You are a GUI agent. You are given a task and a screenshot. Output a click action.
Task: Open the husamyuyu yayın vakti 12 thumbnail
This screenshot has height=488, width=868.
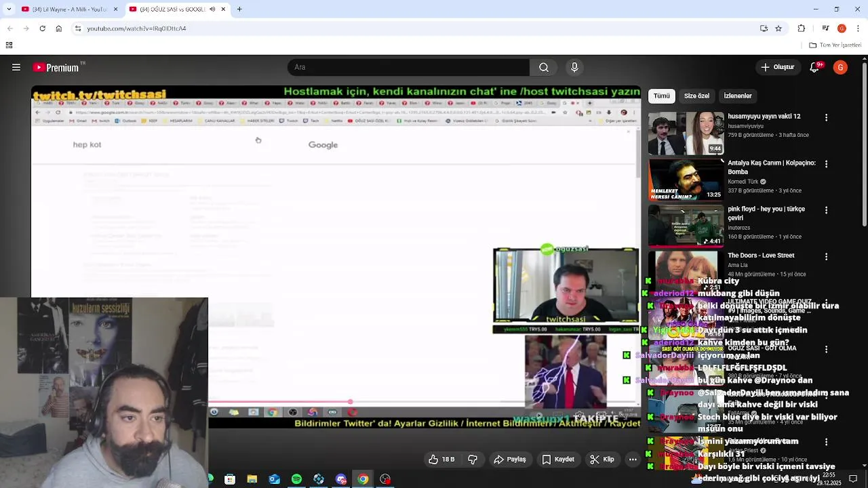coord(686,134)
